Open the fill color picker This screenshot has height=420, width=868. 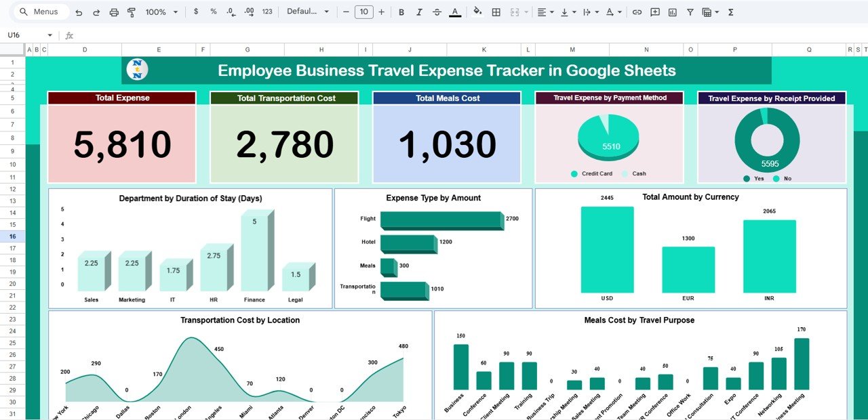click(477, 12)
